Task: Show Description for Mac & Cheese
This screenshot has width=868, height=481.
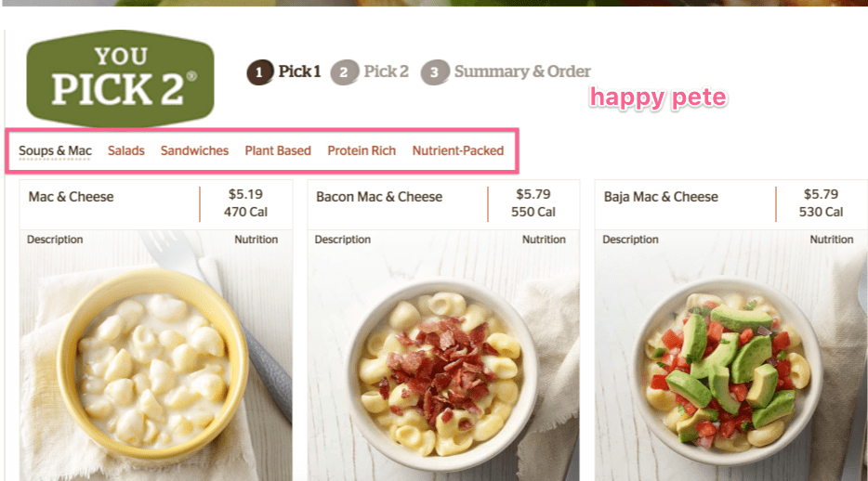Action: tap(55, 240)
